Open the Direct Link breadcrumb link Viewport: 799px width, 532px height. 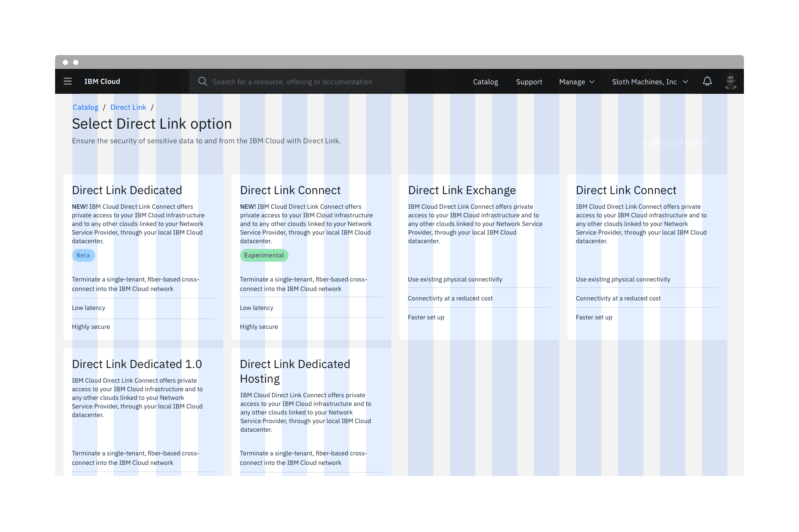pyautogui.click(x=128, y=107)
